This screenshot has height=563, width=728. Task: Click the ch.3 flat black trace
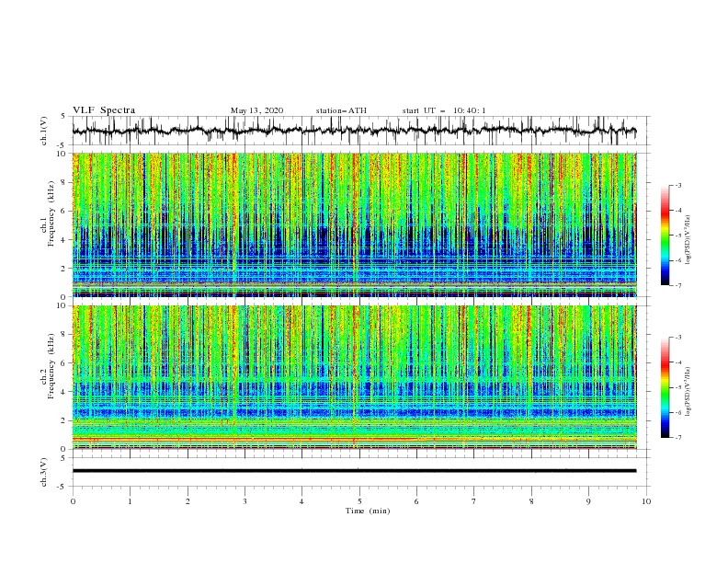pyautogui.click(x=354, y=471)
